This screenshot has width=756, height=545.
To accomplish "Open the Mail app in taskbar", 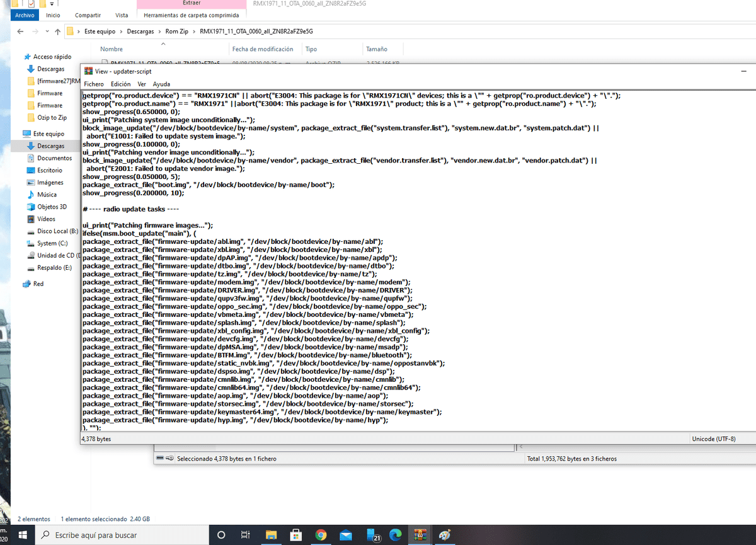I will 345,535.
